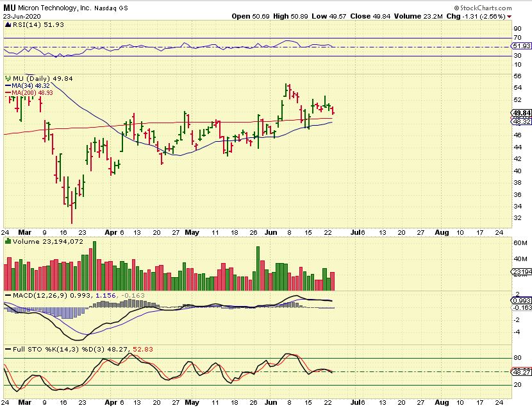The height and width of the screenshot is (408, 532).
Task: Click the Volume 23.2M header value
Action: point(418,16)
